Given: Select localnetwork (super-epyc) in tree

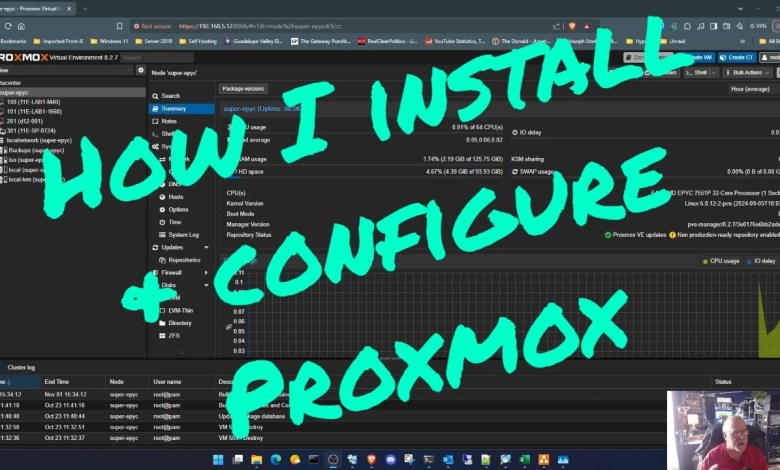Looking at the screenshot, I should (x=39, y=141).
